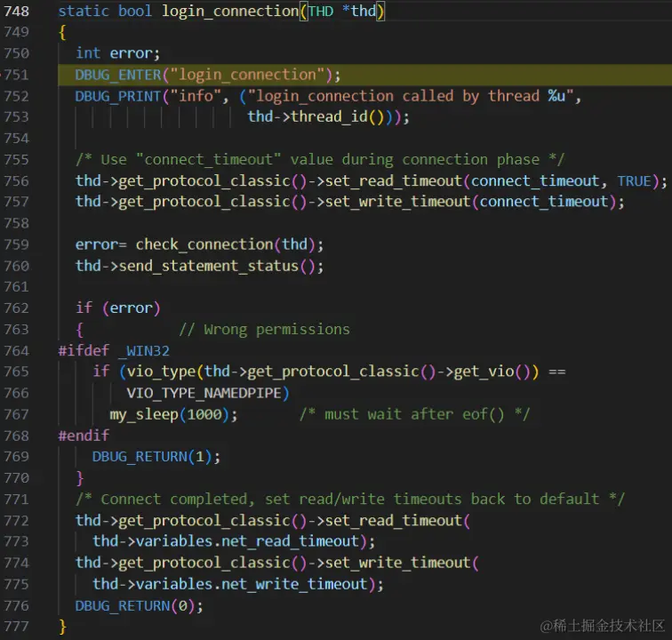Click net_write_timeout on line 775
672x640 pixels.
point(294,584)
